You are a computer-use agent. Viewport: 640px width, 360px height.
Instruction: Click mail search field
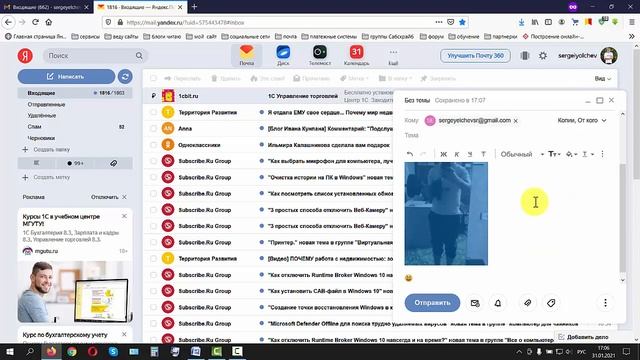[95, 56]
